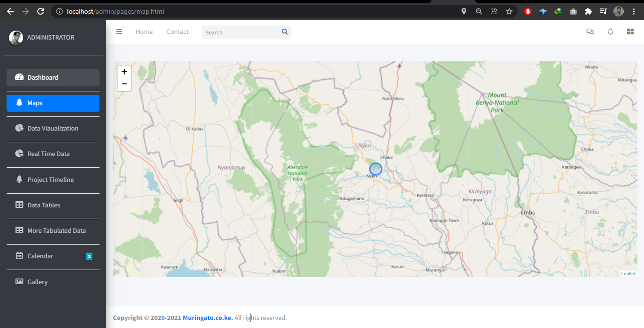Click the grid apps icon in the navbar
Viewport: 644px width, 328px height.
[630, 32]
